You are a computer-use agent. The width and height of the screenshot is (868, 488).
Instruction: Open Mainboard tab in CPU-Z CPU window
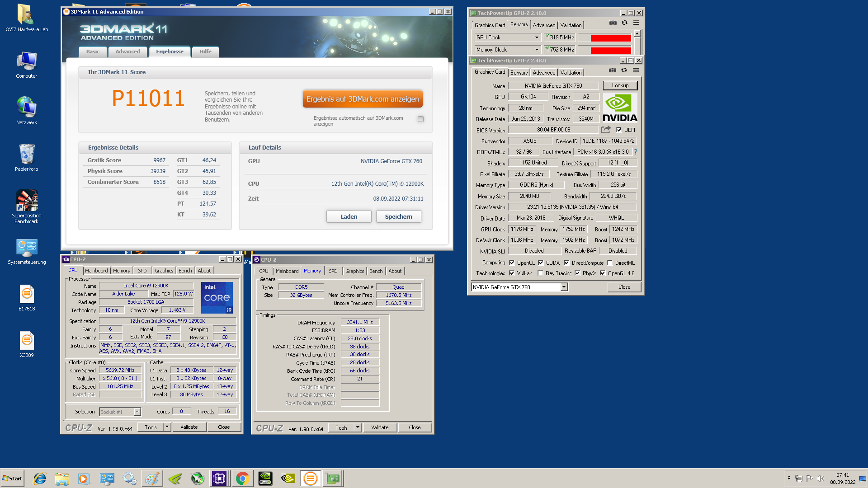pyautogui.click(x=96, y=271)
